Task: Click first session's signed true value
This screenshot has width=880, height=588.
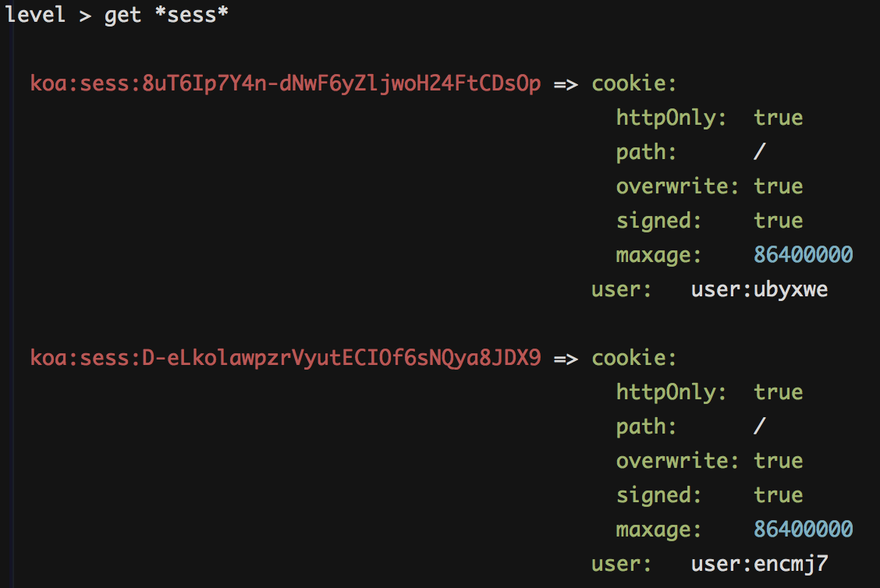Action: click(x=778, y=221)
